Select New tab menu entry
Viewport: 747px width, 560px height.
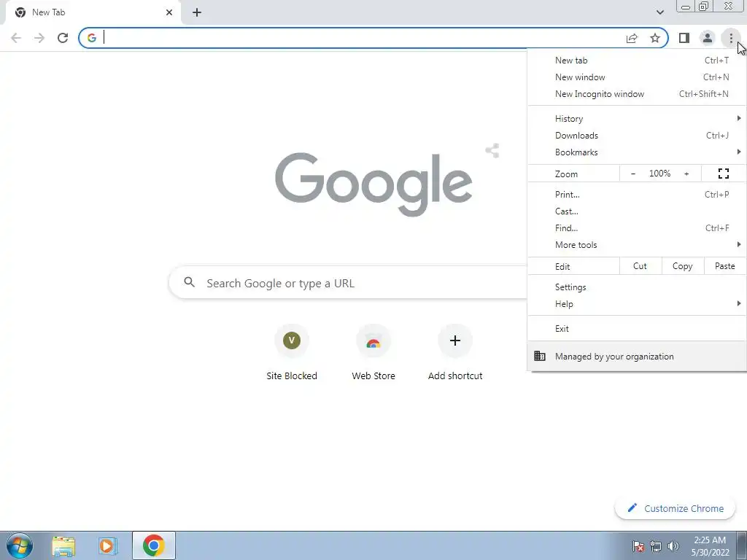637,61
